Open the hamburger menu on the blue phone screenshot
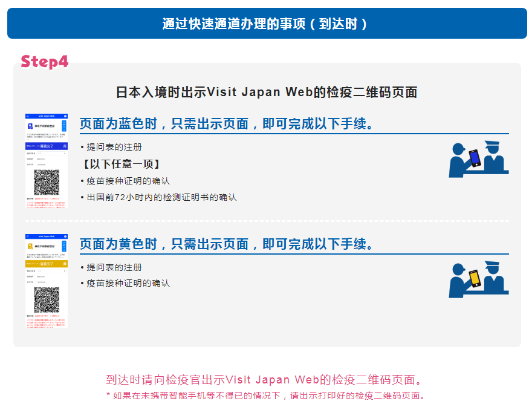The height and width of the screenshot is (404, 532). 27,115
